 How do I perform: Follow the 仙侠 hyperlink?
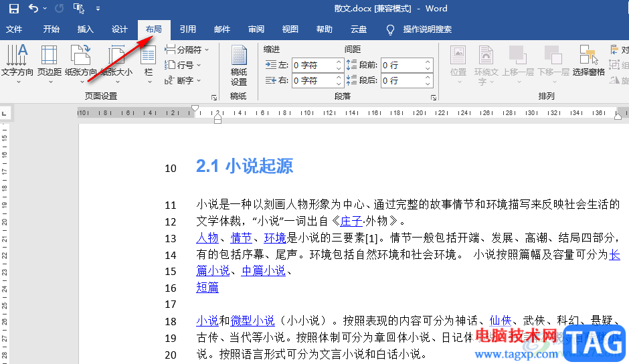[x=501, y=321]
